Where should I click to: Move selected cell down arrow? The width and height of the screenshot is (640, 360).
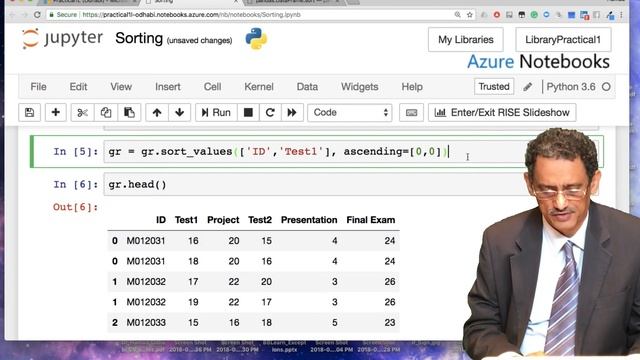[180, 112]
